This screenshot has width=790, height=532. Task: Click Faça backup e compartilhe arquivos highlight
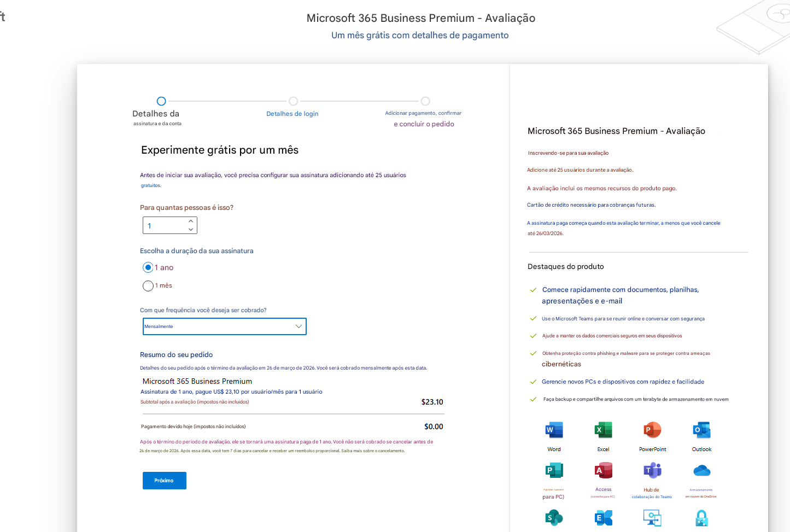[636, 399]
